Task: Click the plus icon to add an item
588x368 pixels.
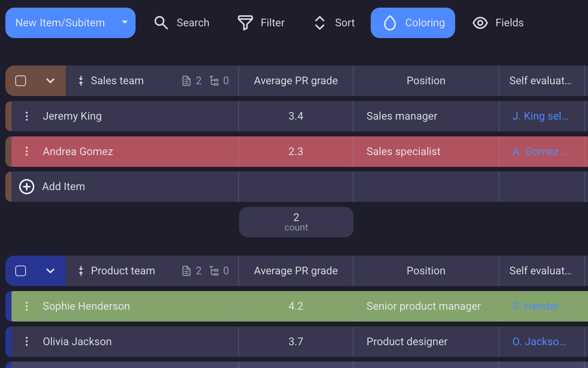Action: click(x=26, y=186)
